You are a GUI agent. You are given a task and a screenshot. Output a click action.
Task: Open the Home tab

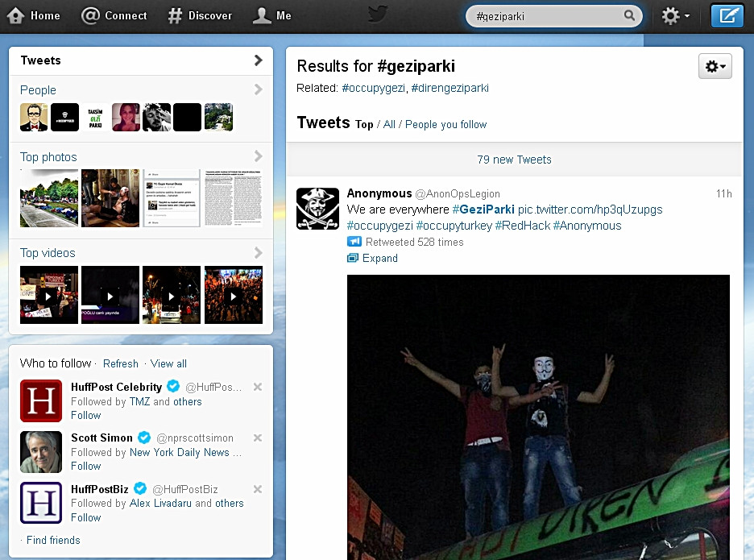(x=33, y=16)
